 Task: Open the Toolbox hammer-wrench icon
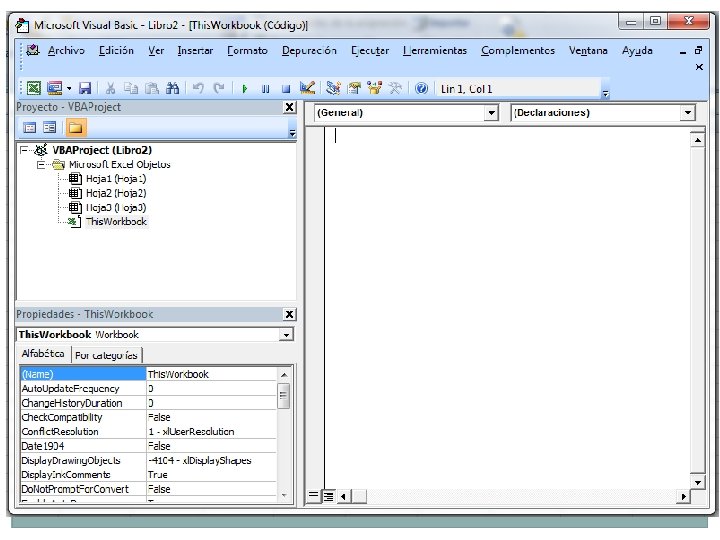[395, 88]
